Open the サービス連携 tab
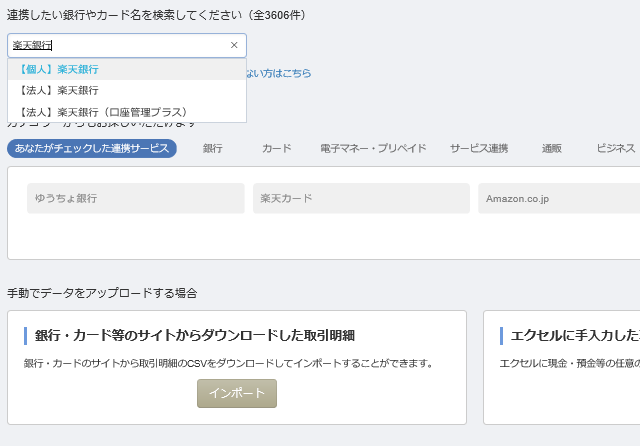640x446 pixels. tap(479, 148)
